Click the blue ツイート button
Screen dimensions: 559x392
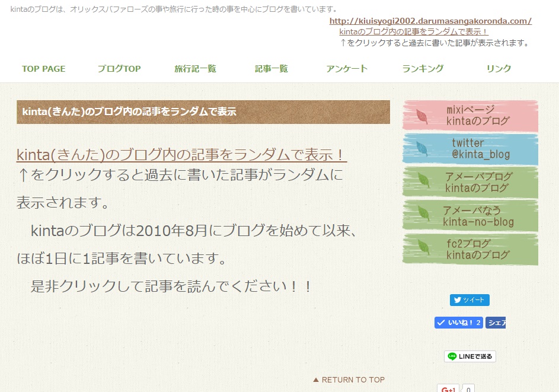point(469,300)
